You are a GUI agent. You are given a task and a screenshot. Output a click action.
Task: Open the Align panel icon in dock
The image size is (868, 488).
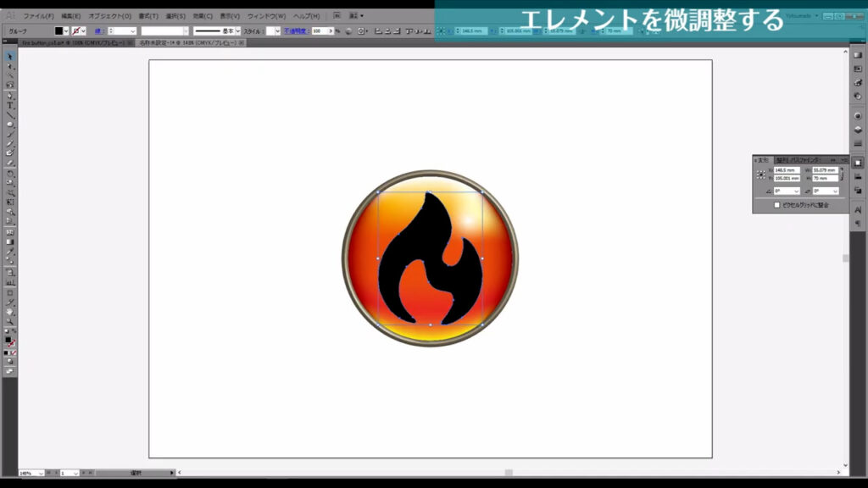pyautogui.click(x=858, y=176)
